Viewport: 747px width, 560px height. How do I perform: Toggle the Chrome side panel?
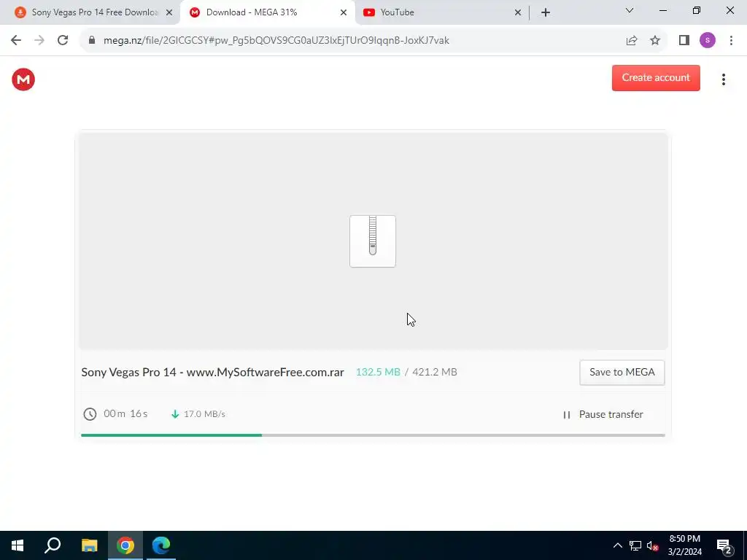pos(684,40)
